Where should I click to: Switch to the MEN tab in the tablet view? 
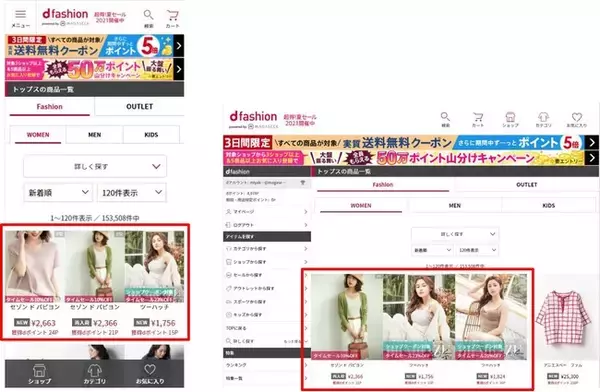(455, 206)
